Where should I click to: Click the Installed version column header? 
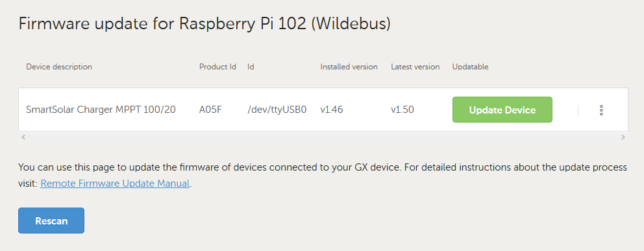(x=349, y=66)
